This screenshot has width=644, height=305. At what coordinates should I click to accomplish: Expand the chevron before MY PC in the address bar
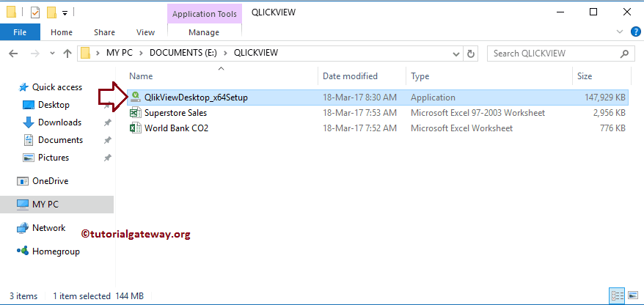point(98,53)
